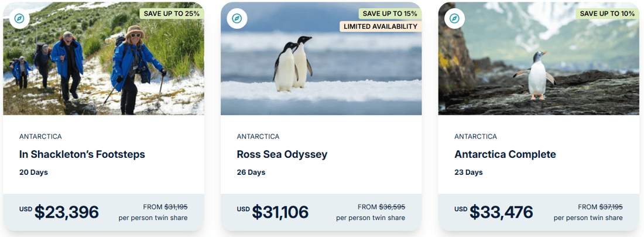Click the Antarctica label above Antarctica Complete
Screen dimensions: 644x237
(x=476, y=137)
